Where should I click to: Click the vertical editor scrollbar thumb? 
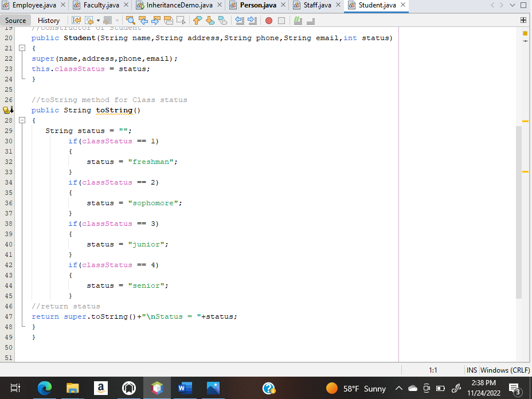[519, 212]
